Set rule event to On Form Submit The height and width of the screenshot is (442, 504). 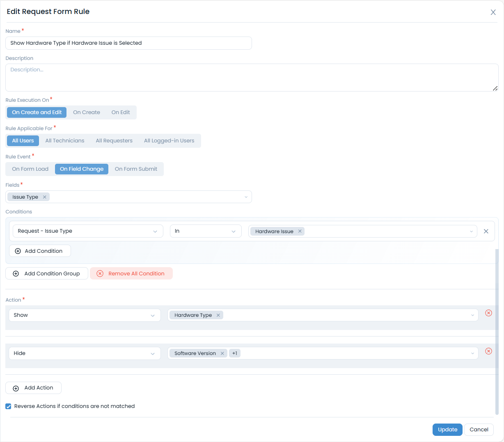click(136, 169)
